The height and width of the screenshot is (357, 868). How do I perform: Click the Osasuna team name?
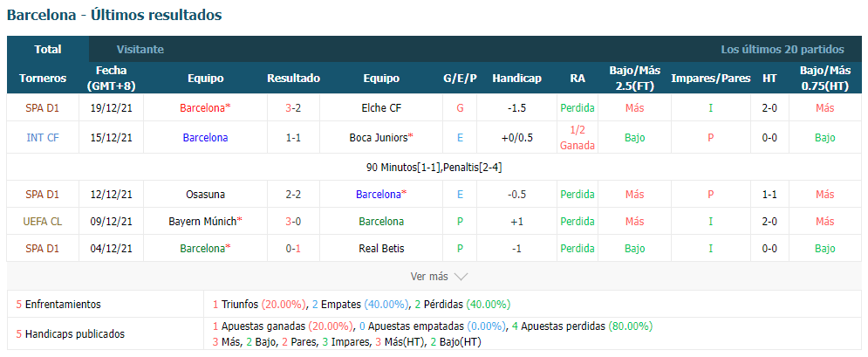pyautogui.click(x=205, y=195)
